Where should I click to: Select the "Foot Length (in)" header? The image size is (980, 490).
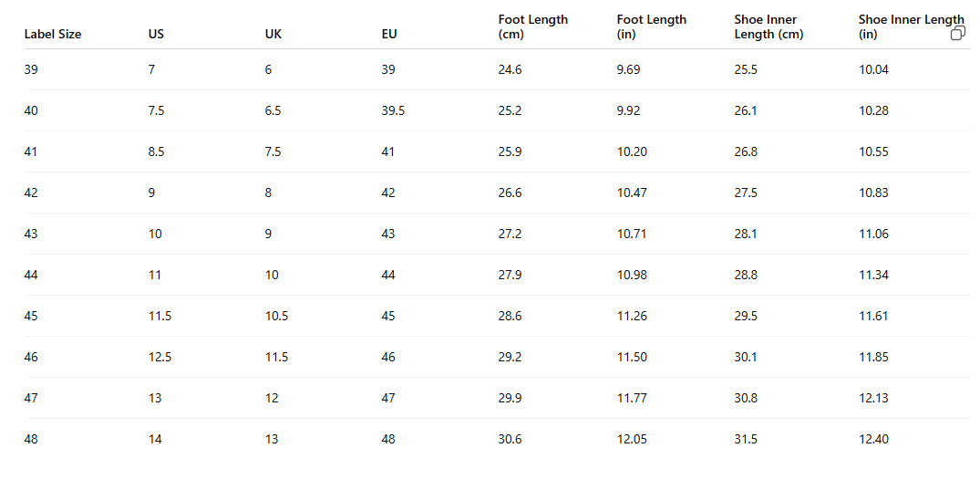pos(651,26)
